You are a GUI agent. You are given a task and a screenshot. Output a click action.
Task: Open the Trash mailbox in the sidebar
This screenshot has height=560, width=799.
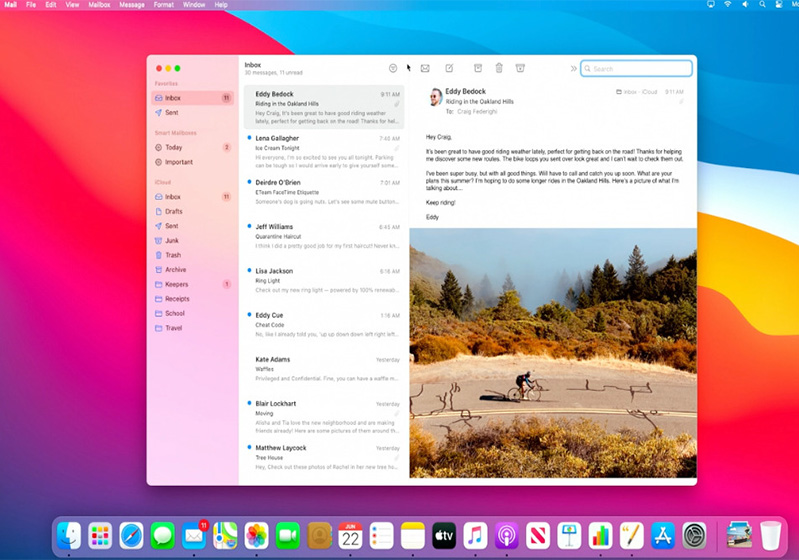[x=193, y=255]
